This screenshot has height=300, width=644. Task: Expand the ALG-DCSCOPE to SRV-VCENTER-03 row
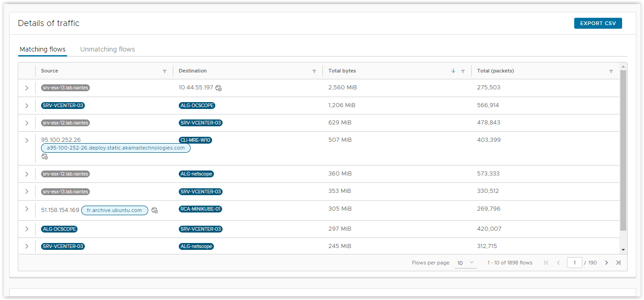point(27,229)
